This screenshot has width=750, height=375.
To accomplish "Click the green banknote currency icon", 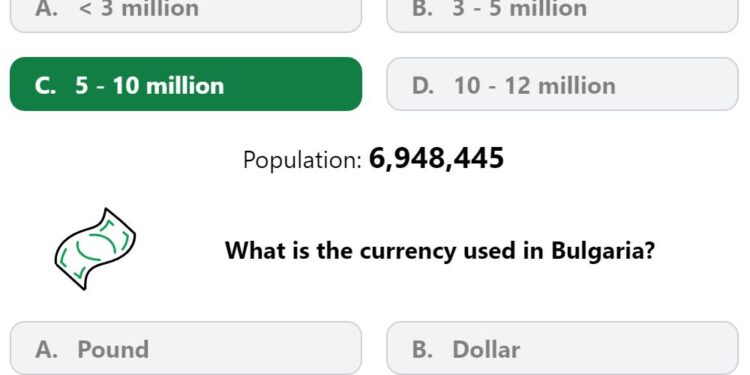I will tap(95, 249).
